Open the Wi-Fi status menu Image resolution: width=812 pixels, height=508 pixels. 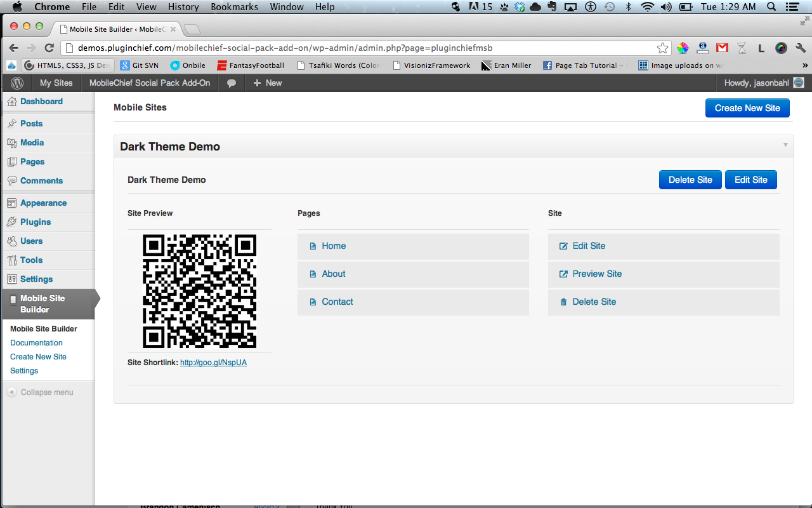point(647,7)
